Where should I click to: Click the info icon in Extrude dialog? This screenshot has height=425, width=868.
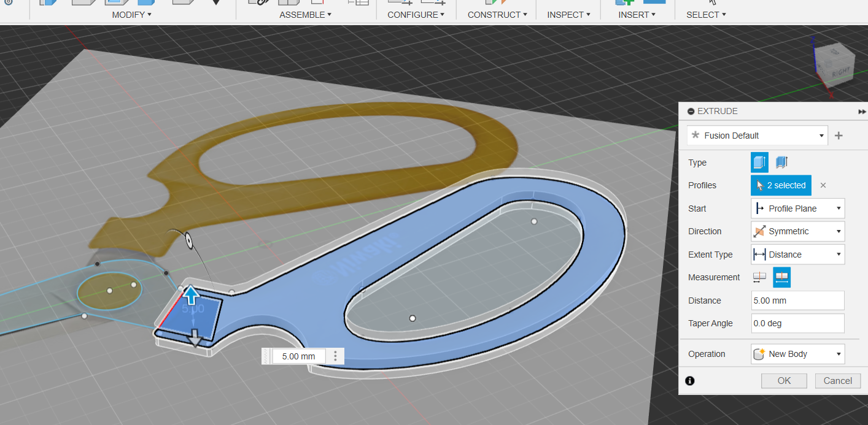[689, 381]
